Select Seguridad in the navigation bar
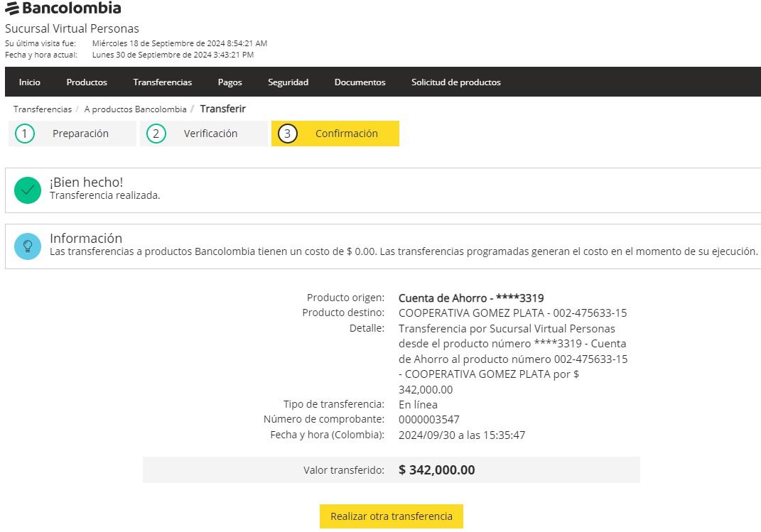 (288, 82)
